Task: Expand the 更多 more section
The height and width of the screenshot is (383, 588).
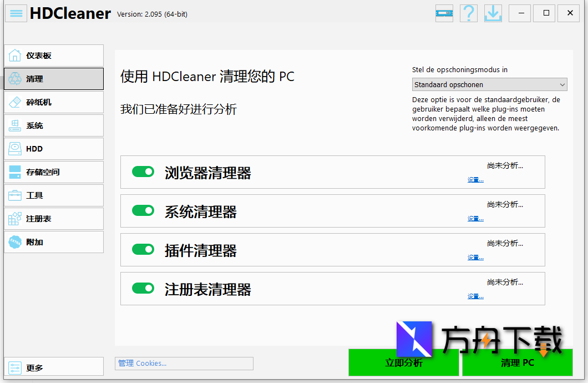Action: 53,366
